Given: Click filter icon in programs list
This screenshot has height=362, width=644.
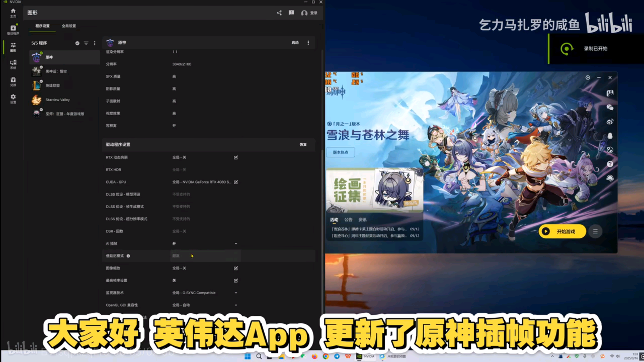Looking at the screenshot, I should [86, 43].
